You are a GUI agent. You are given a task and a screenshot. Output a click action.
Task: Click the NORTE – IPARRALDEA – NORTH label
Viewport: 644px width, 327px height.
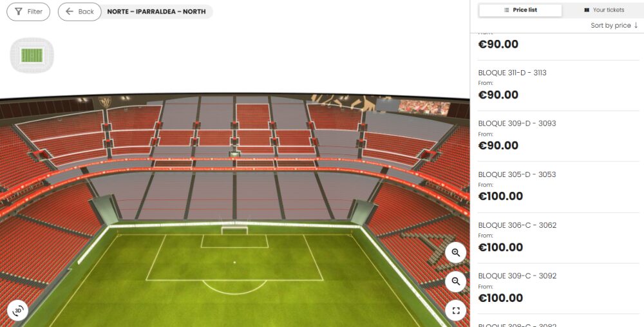tap(156, 12)
